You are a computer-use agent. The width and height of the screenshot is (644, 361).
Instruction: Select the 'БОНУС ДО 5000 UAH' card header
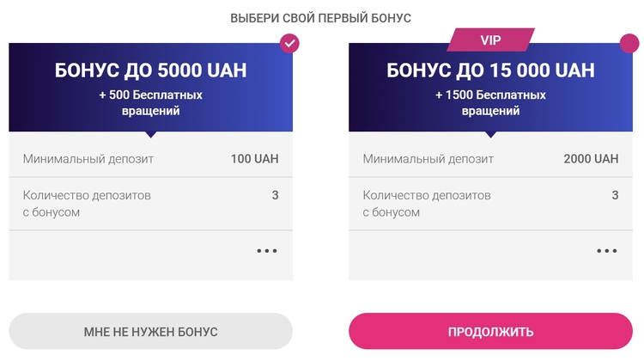(x=150, y=70)
